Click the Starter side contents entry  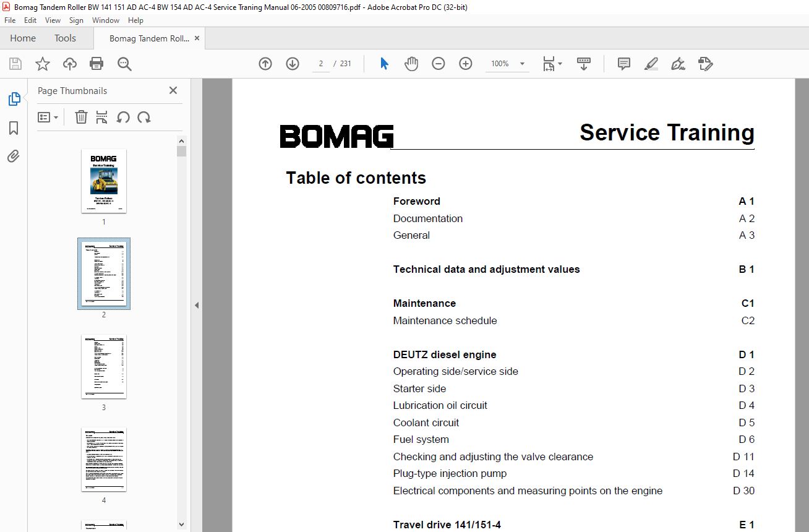tap(420, 388)
